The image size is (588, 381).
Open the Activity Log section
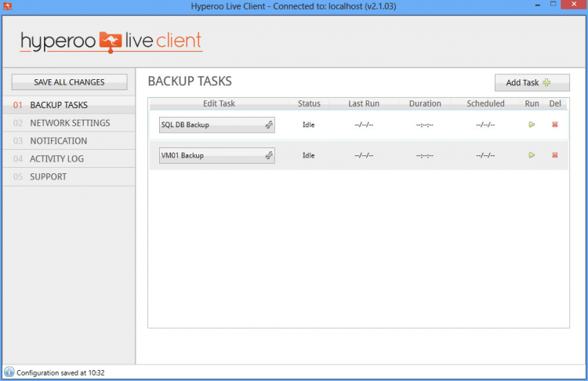[x=69, y=158]
